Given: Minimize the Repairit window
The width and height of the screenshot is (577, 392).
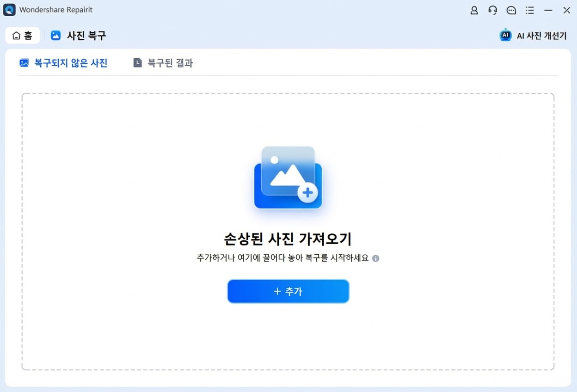Looking at the screenshot, I should pyautogui.click(x=548, y=10).
